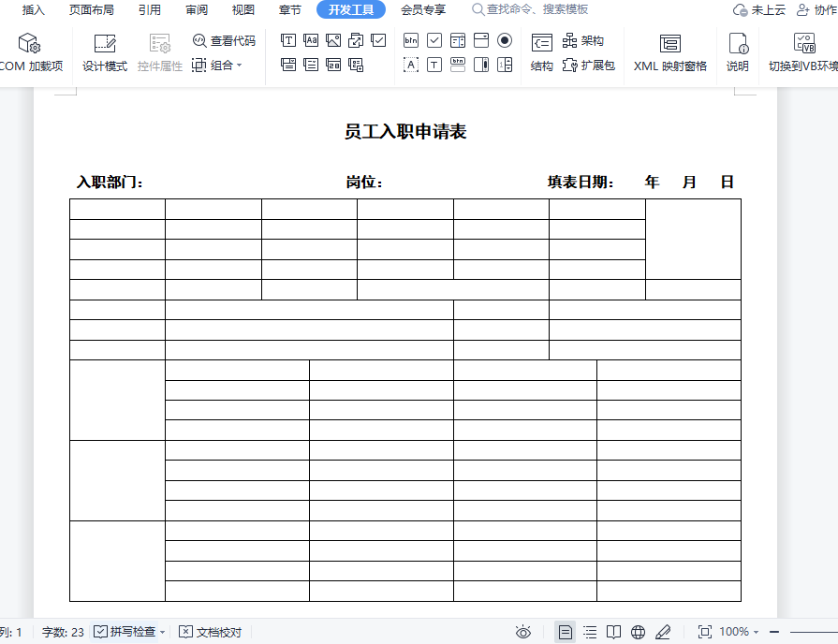The width and height of the screenshot is (838, 644).
Task: Open the Member Exclusive (会员专享) tab
Action: pyautogui.click(x=423, y=9)
